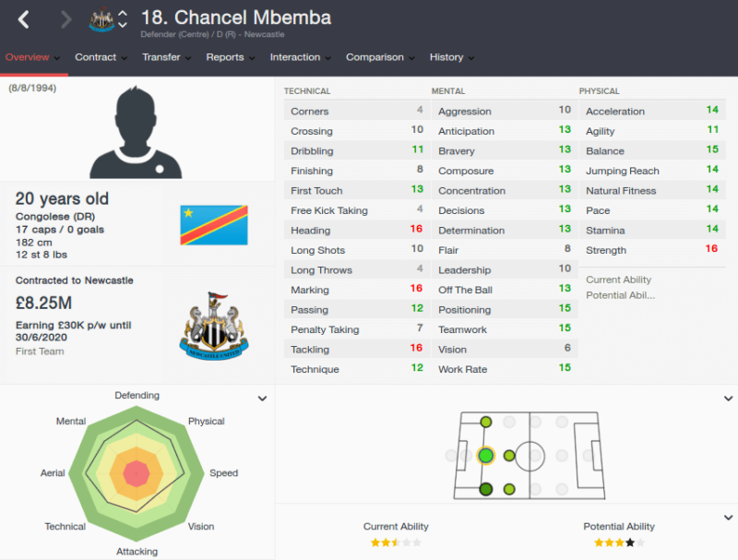
Task: Expand the attribute polygon panel chevron
Action: point(262,399)
